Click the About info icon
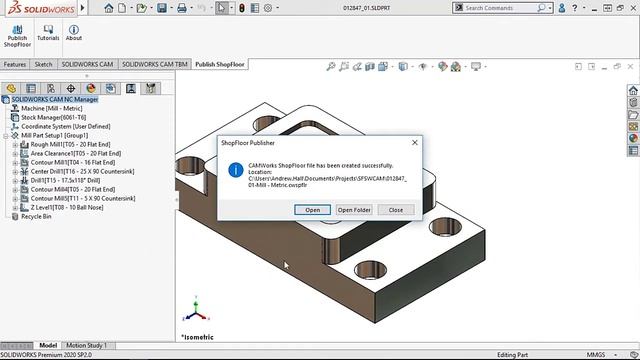The image size is (640, 360). pos(74,33)
